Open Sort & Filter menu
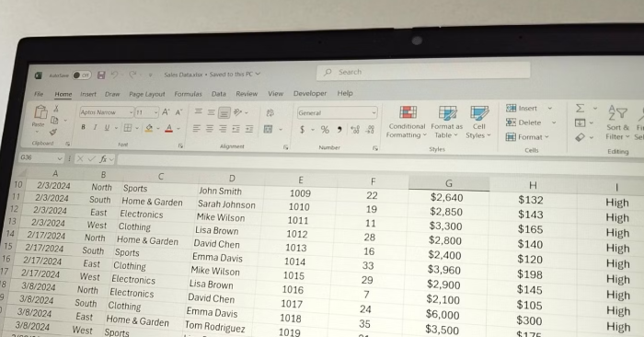 (617, 122)
